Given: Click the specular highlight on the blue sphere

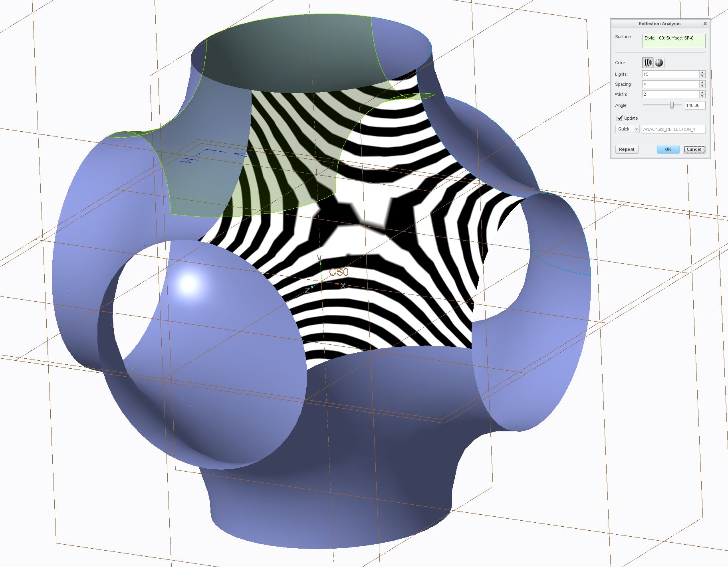Looking at the screenshot, I should tap(188, 284).
